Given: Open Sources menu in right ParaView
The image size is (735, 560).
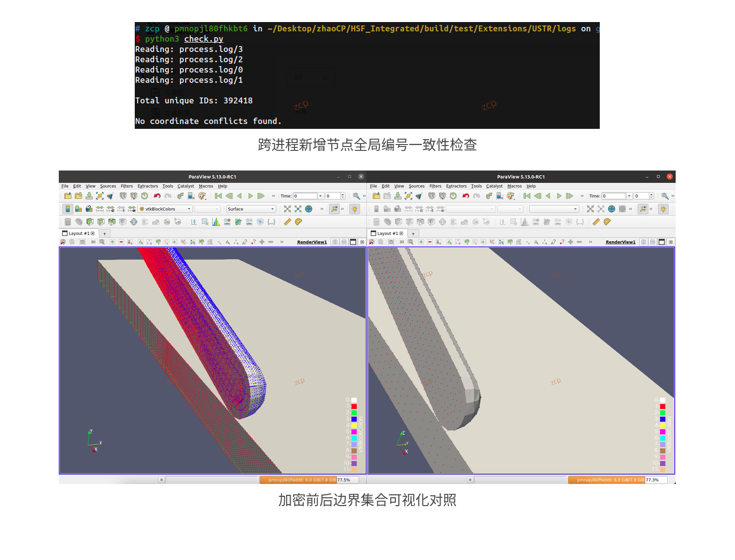Looking at the screenshot, I should pos(416,186).
